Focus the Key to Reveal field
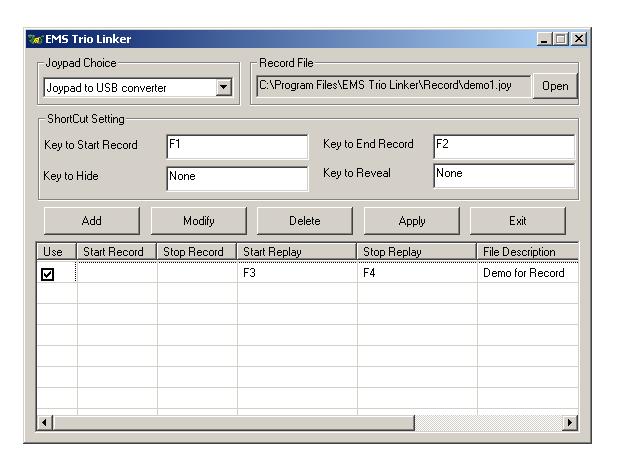The height and width of the screenshot is (469, 628). pyautogui.click(x=504, y=175)
